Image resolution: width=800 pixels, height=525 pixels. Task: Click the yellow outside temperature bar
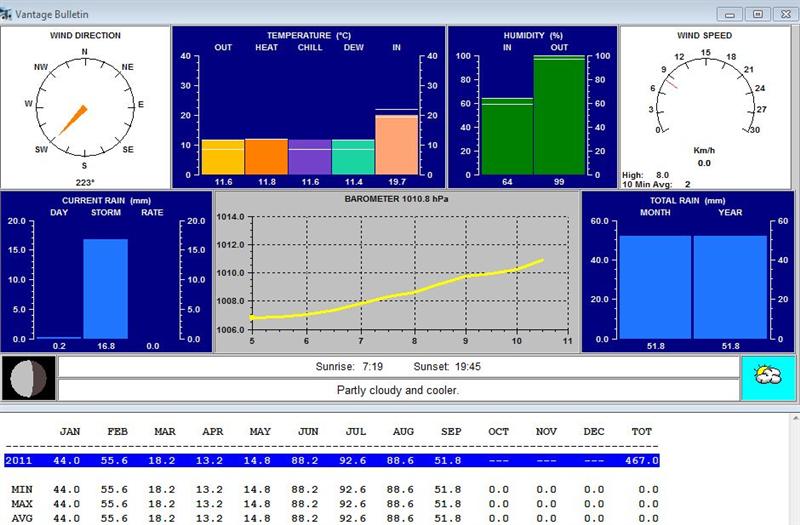point(223,156)
